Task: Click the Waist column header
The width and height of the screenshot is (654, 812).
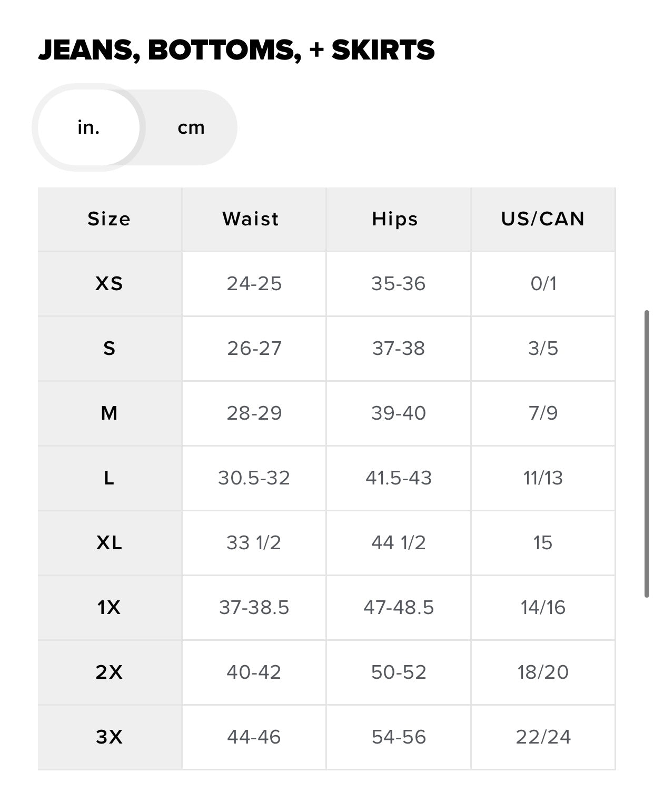Action: tap(251, 219)
